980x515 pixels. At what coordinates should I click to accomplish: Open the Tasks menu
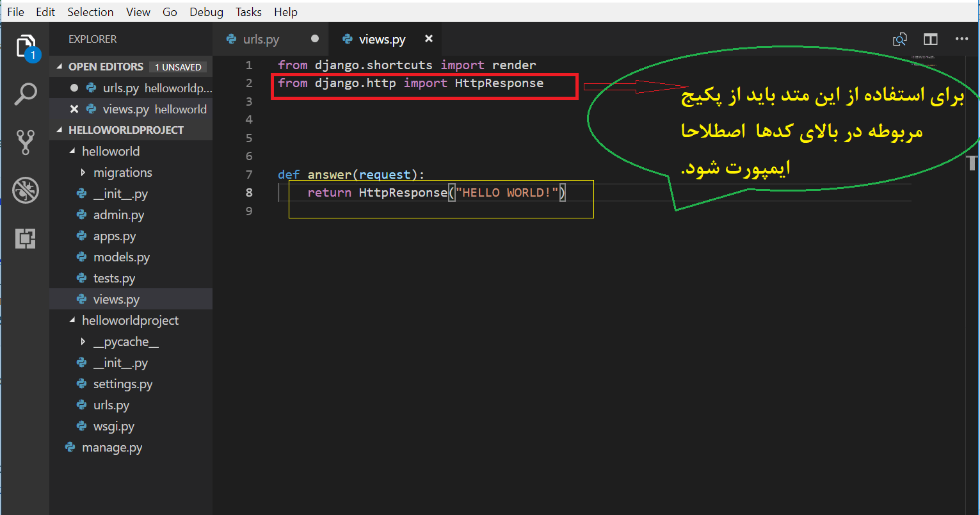[248, 12]
